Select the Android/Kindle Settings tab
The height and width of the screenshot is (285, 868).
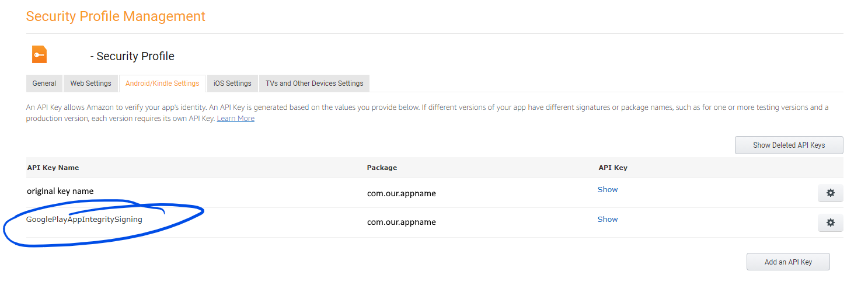[162, 84]
